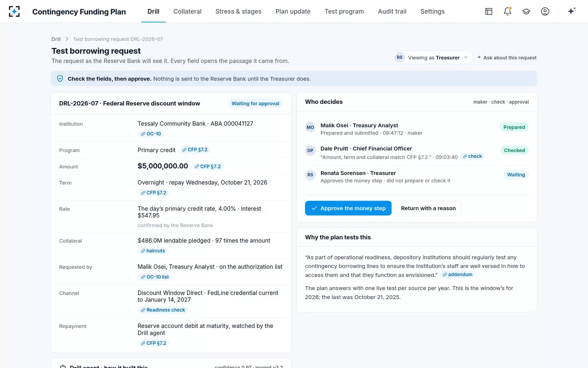The height and width of the screenshot is (368, 588).
Task: Click the shield icon in the approval banner
Action: [60, 79]
